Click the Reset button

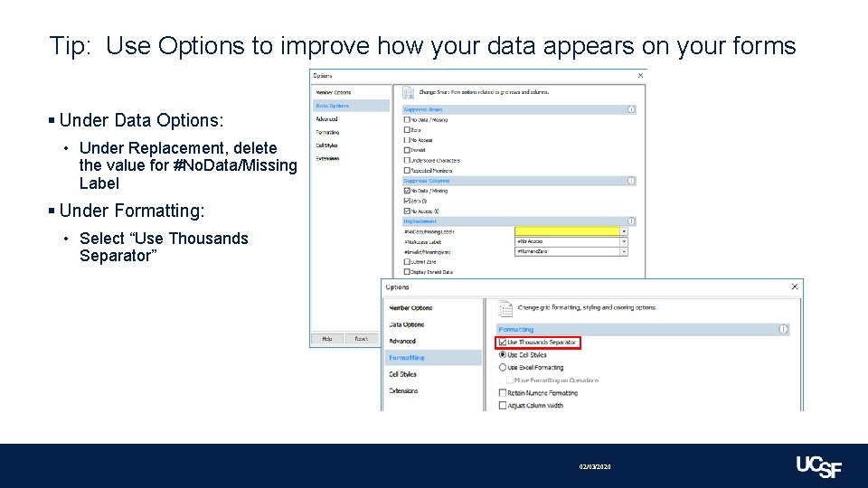click(361, 339)
